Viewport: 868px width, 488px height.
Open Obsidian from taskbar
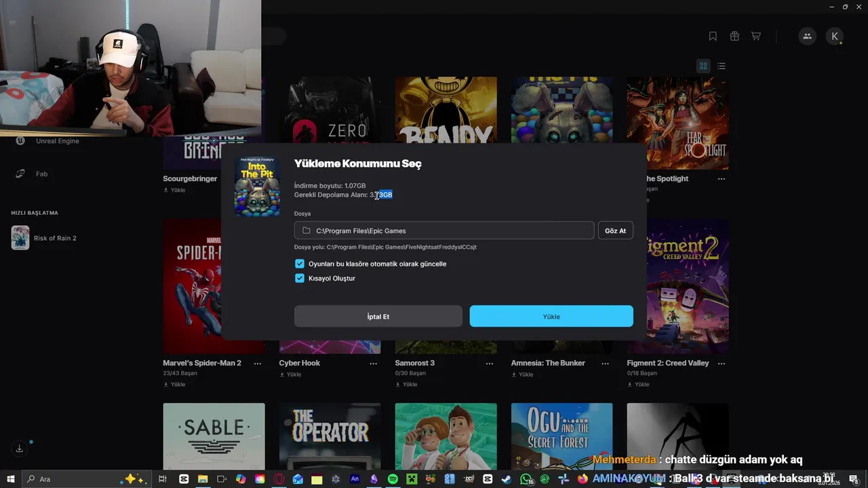(x=374, y=479)
